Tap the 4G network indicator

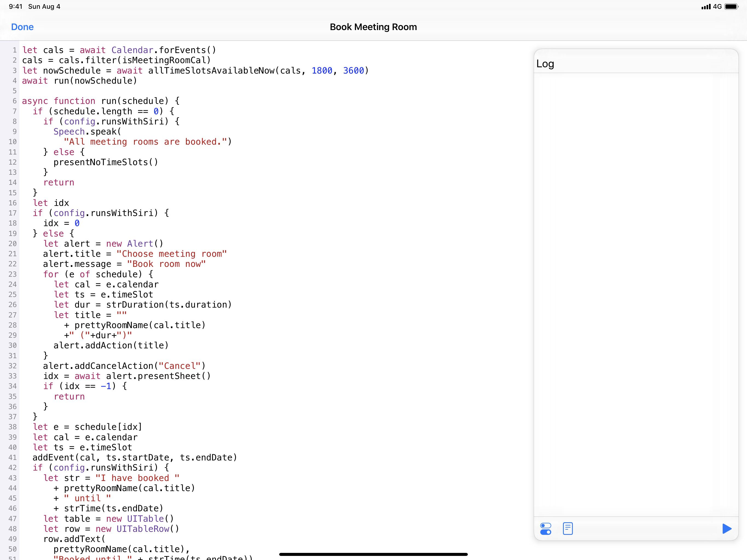pyautogui.click(x=717, y=6)
